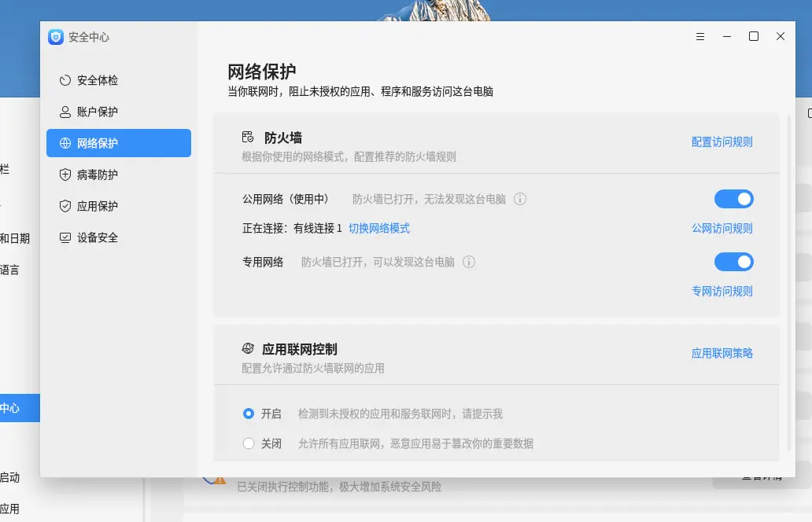Image resolution: width=812 pixels, height=522 pixels.
Task: Click 中心 highlighted item in background settings window
Action: 20,408
